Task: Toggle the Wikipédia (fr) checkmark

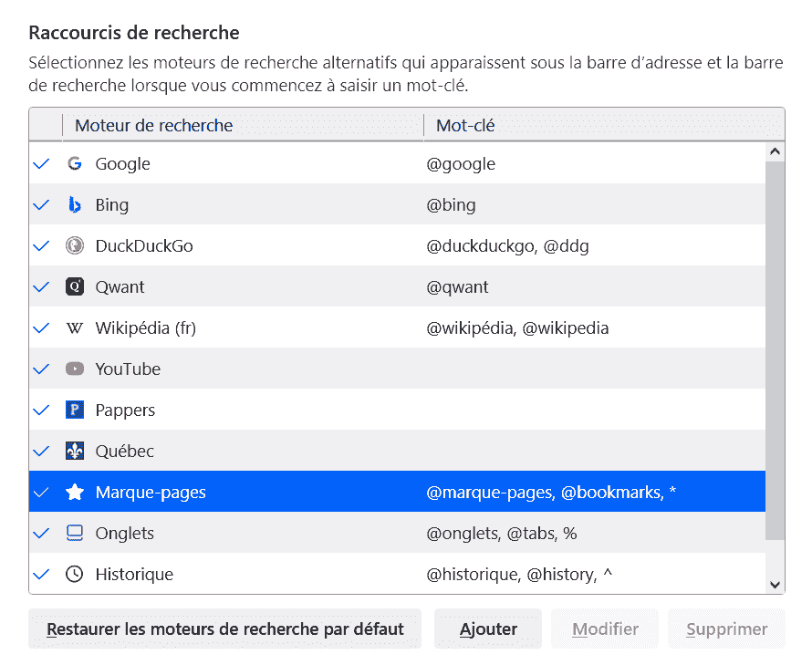Action: point(41,327)
